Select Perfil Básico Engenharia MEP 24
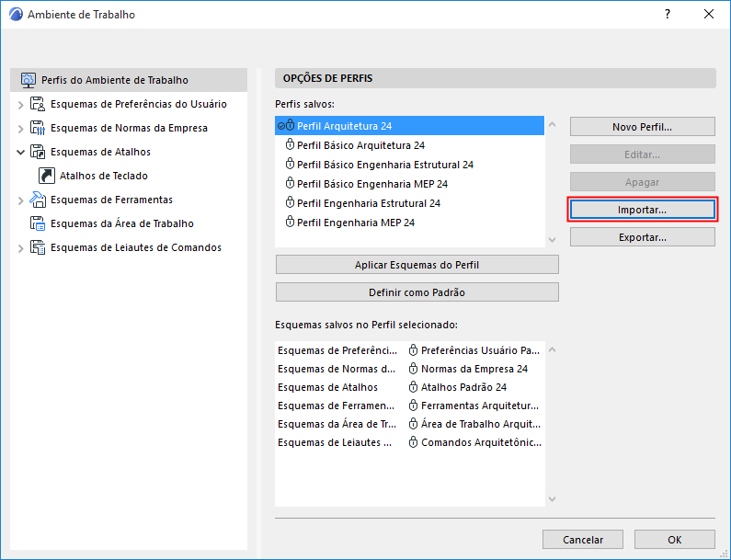This screenshot has width=731, height=560. (x=409, y=184)
